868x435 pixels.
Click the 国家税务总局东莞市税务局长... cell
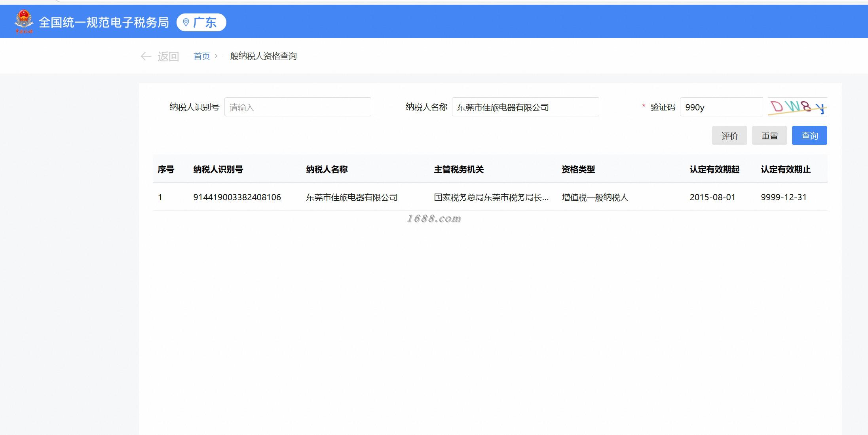click(491, 197)
